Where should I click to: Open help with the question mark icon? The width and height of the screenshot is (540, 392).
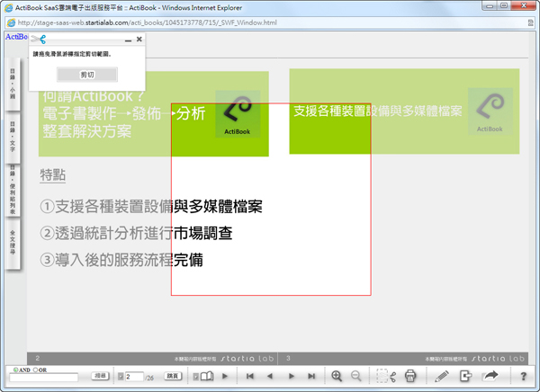pyautogui.click(x=524, y=376)
